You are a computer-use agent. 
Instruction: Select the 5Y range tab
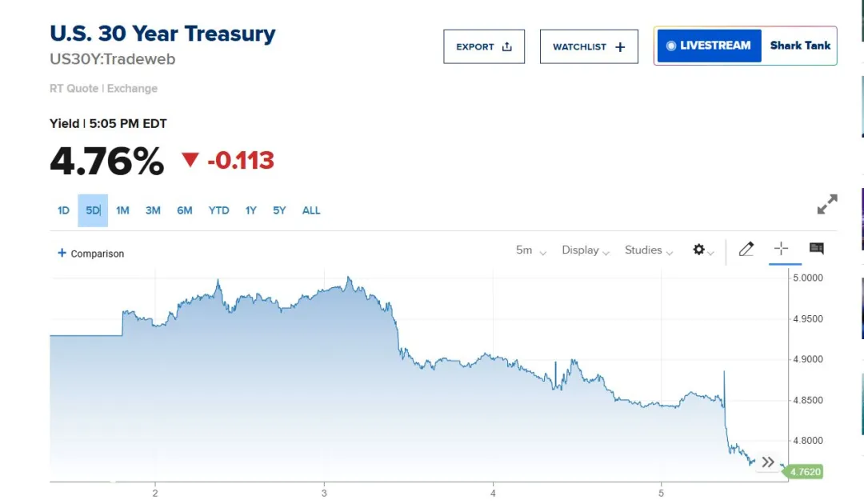(279, 210)
